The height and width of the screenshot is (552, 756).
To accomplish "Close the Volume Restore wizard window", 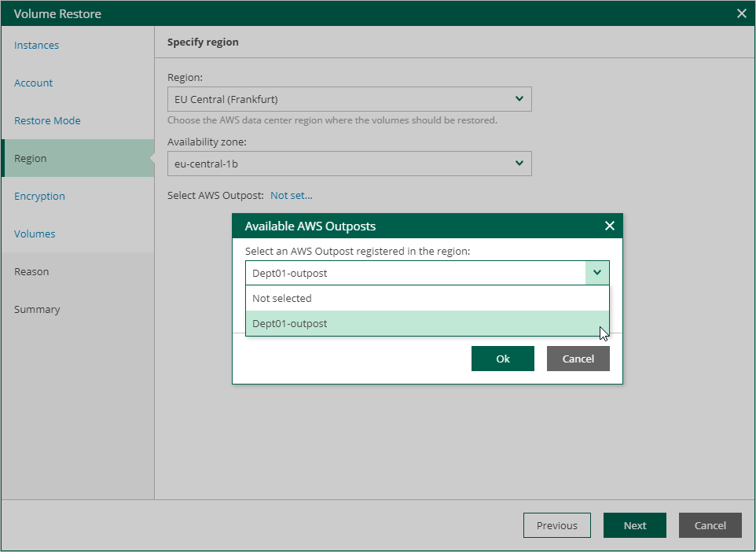I will [742, 13].
